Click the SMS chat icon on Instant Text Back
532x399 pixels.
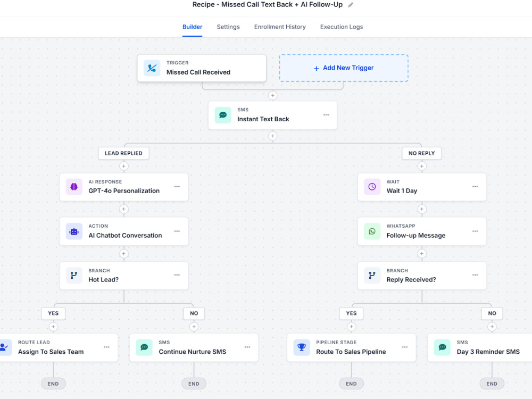pyautogui.click(x=223, y=115)
